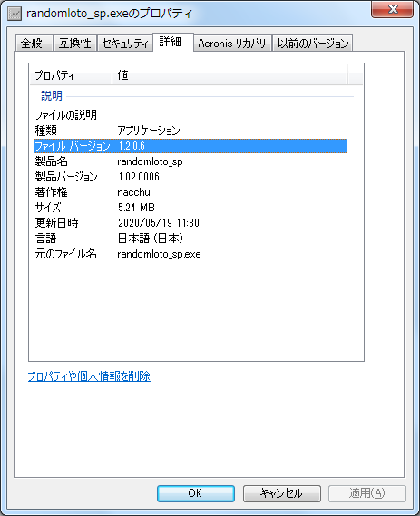The image size is (420, 516).
Task: Click the キャンセル button
Action: pyautogui.click(x=282, y=493)
